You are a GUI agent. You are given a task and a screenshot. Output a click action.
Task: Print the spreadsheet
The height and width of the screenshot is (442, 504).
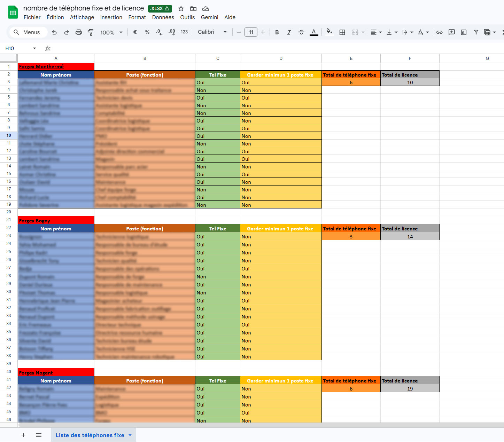79,32
